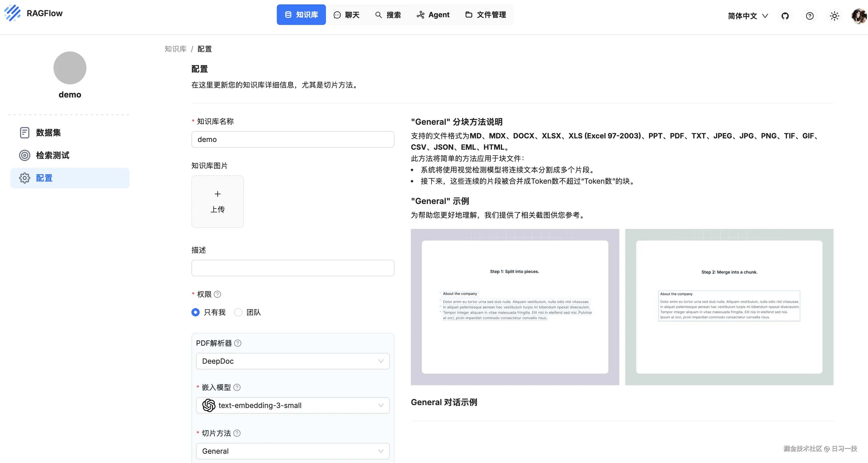Go to 数据集 in sidebar
The height and width of the screenshot is (463, 868).
click(x=48, y=133)
